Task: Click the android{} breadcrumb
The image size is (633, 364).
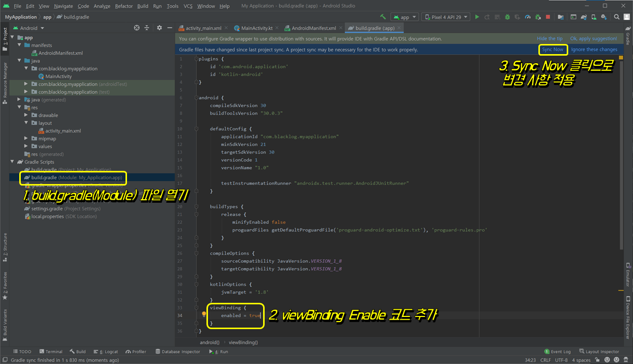Action: (209, 342)
